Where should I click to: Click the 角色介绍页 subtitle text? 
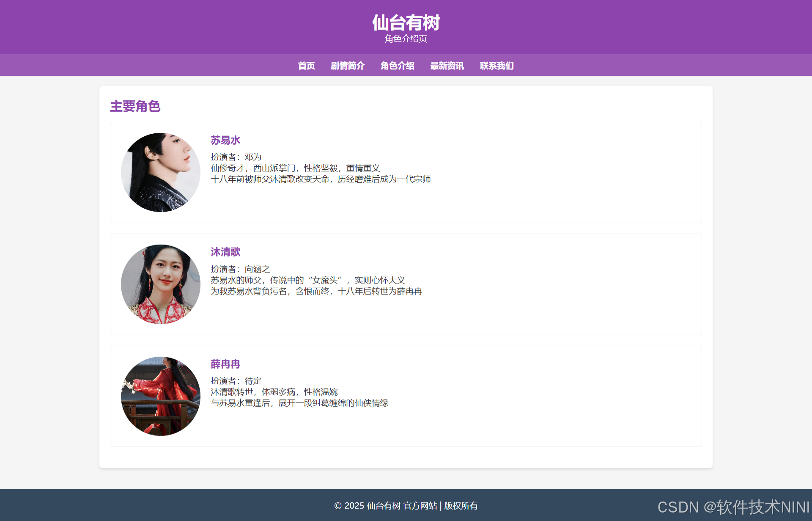pos(406,39)
